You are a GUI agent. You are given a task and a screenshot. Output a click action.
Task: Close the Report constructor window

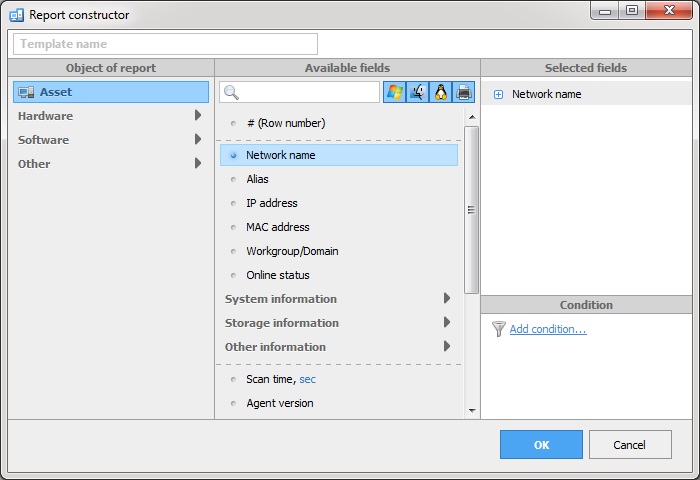(x=669, y=11)
